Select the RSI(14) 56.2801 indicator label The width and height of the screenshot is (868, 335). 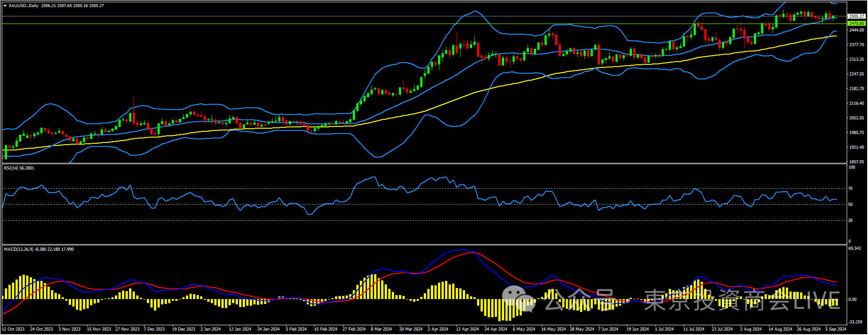tap(19, 168)
